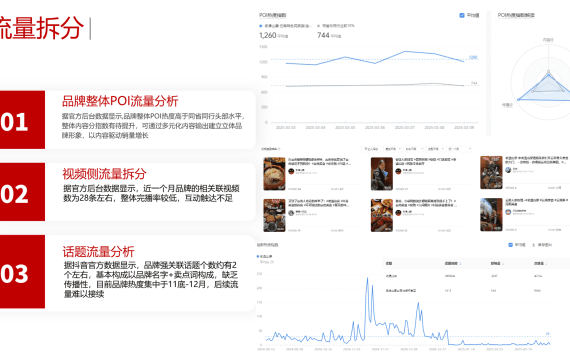Screen dimensions: 570x360
Task: Click the 2025-03-07 peak point on blue line
Action: [x=405, y=52]
